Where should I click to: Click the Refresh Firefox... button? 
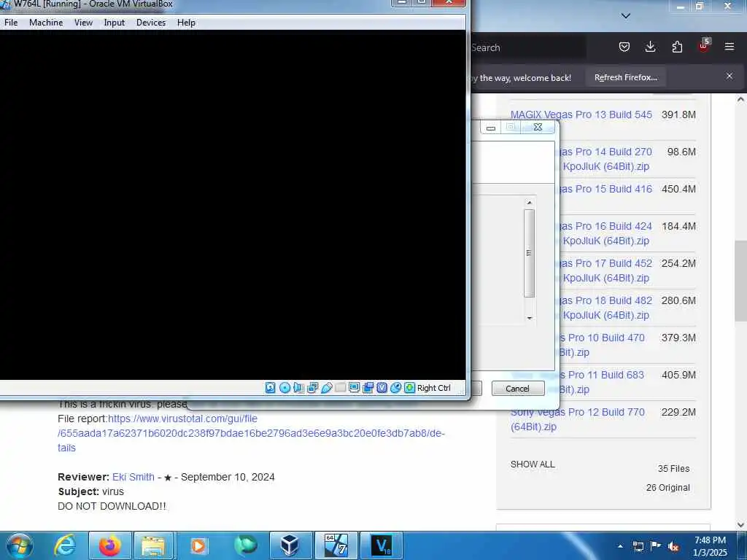625,77
